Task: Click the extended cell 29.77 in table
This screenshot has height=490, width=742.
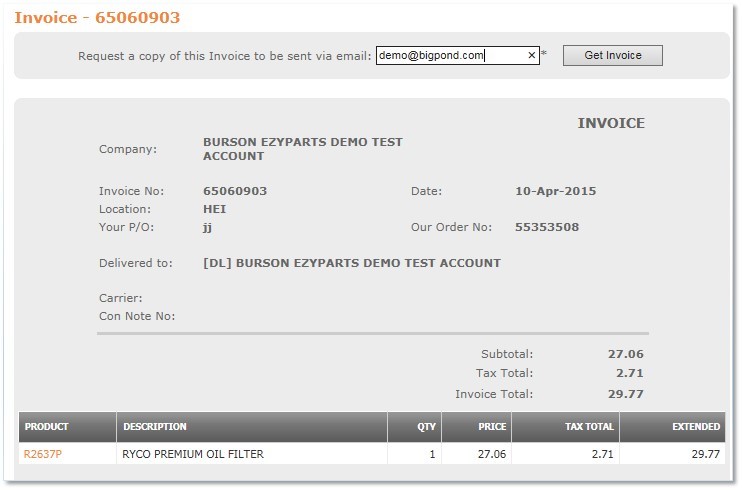Action: [672, 454]
